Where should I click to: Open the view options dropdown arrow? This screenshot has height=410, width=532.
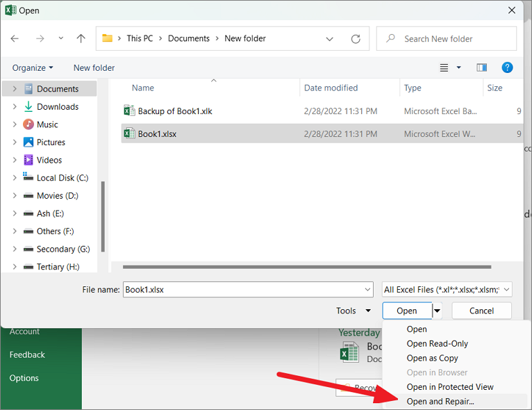(x=458, y=67)
